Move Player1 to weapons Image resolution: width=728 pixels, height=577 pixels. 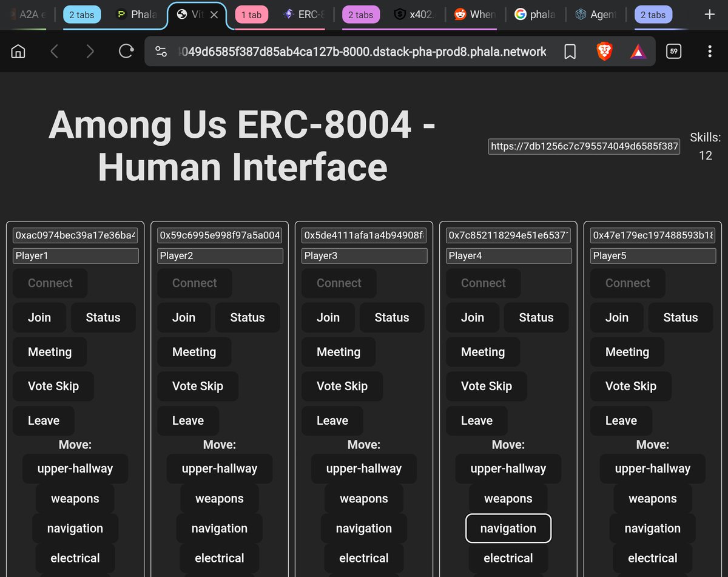pyautogui.click(x=75, y=499)
